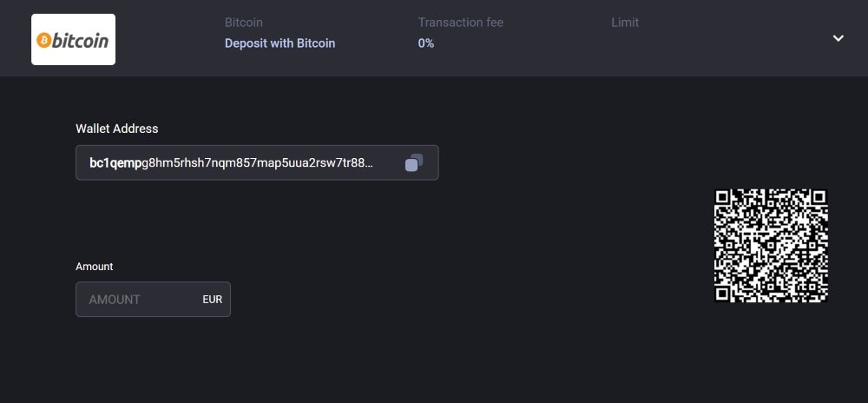Click the Bitcoin logo image

pyautogui.click(x=73, y=39)
